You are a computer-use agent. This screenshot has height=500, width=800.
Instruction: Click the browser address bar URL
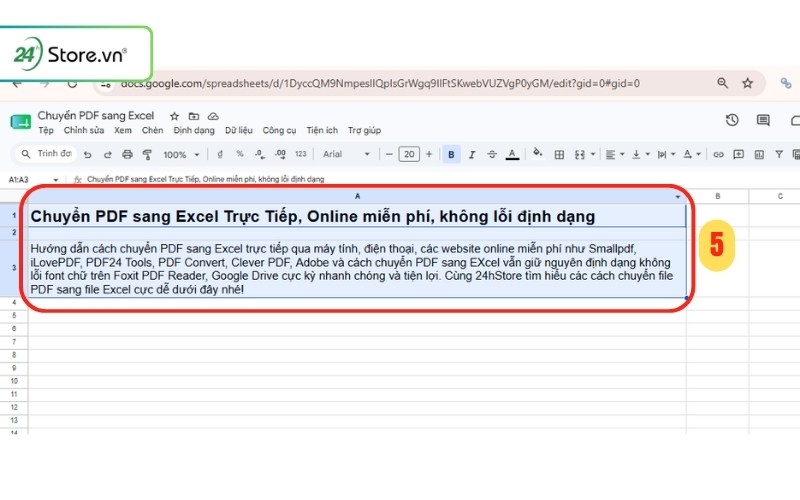point(380,83)
